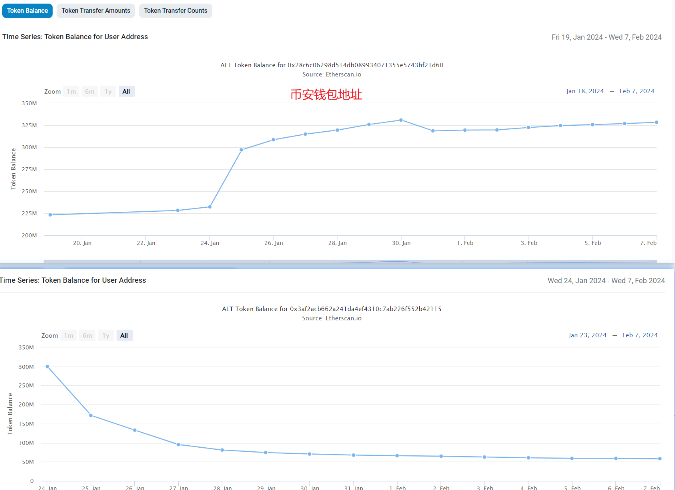Set upper chart zoom to 1y
675x490 pixels.
coord(107,91)
